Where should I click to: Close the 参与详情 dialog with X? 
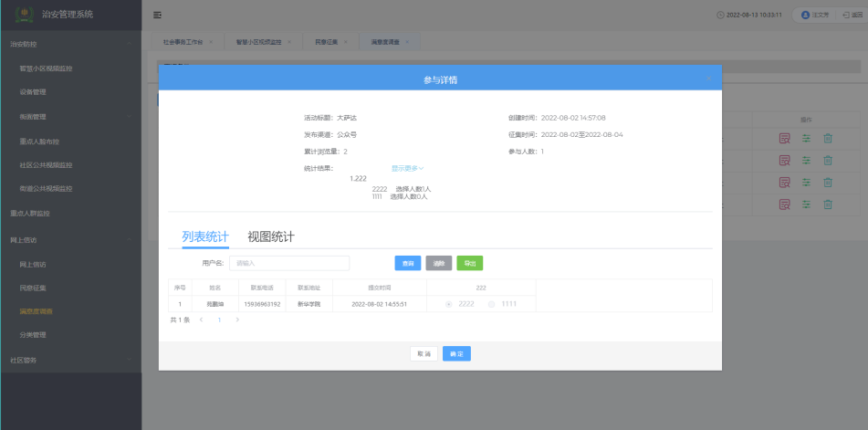pyautogui.click(x=707, y=79)
